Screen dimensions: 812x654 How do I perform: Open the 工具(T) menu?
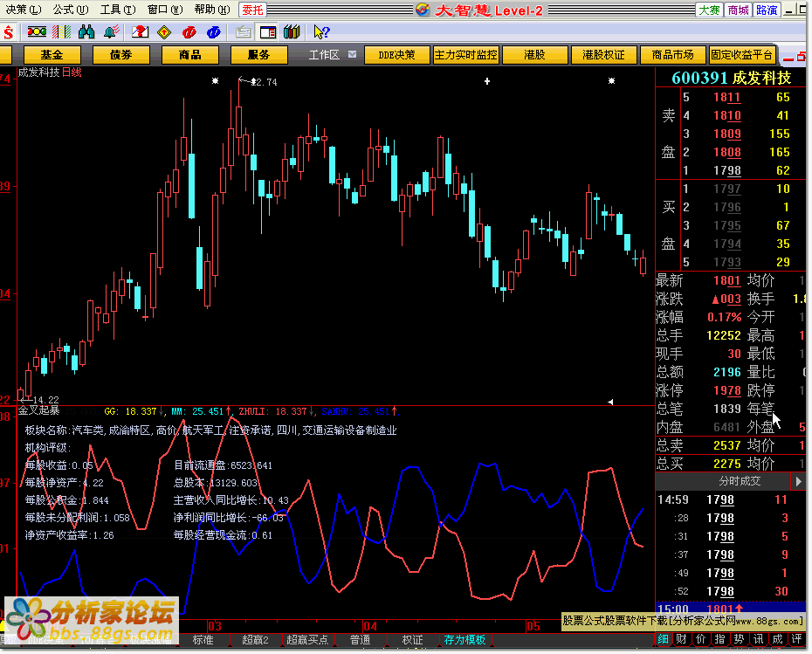pos(118,10)
